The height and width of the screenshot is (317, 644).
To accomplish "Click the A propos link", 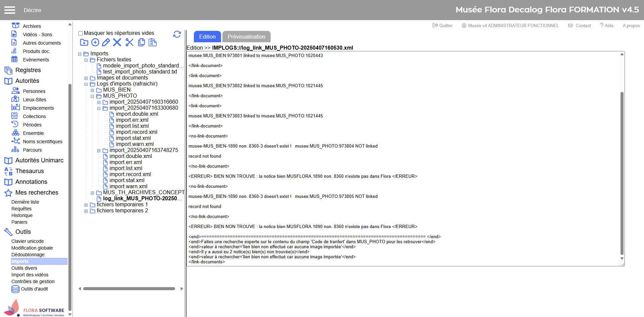I will coord(631,25).
